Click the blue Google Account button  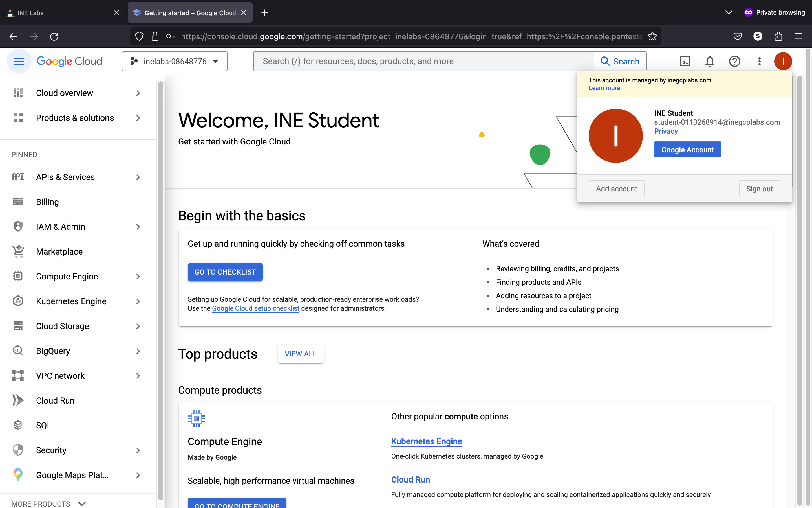687,150
